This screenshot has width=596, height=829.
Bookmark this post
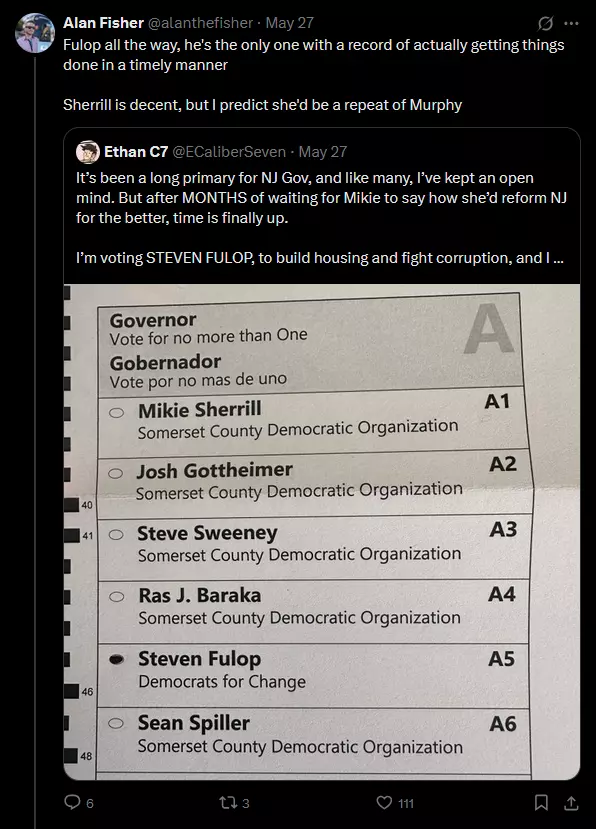[541, 803]
